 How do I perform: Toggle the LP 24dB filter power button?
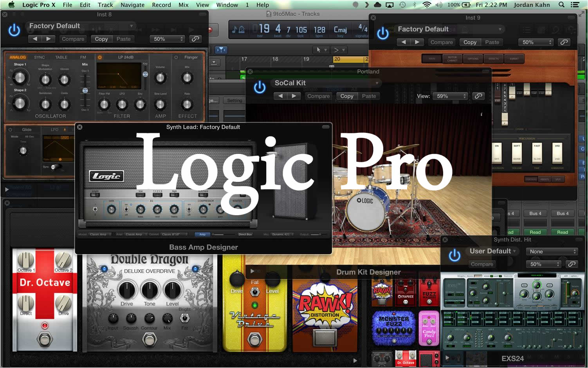click(100, 57)
